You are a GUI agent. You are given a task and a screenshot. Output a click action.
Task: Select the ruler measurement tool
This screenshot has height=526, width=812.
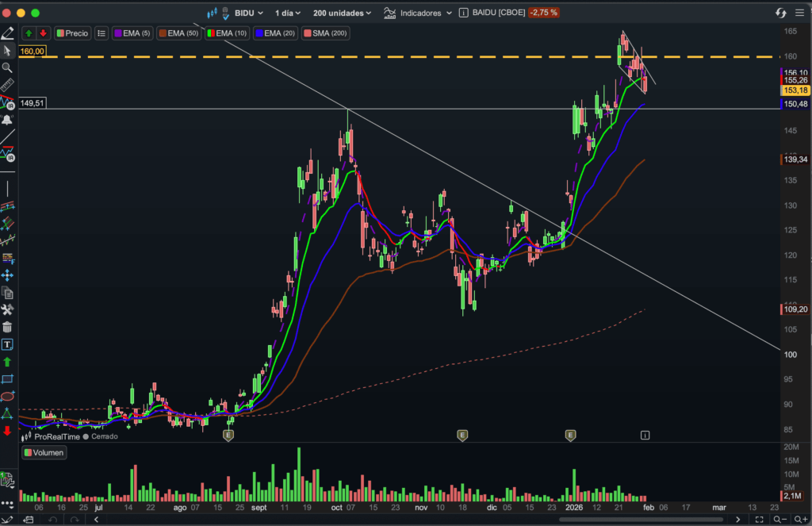click(x=7, y=85)
